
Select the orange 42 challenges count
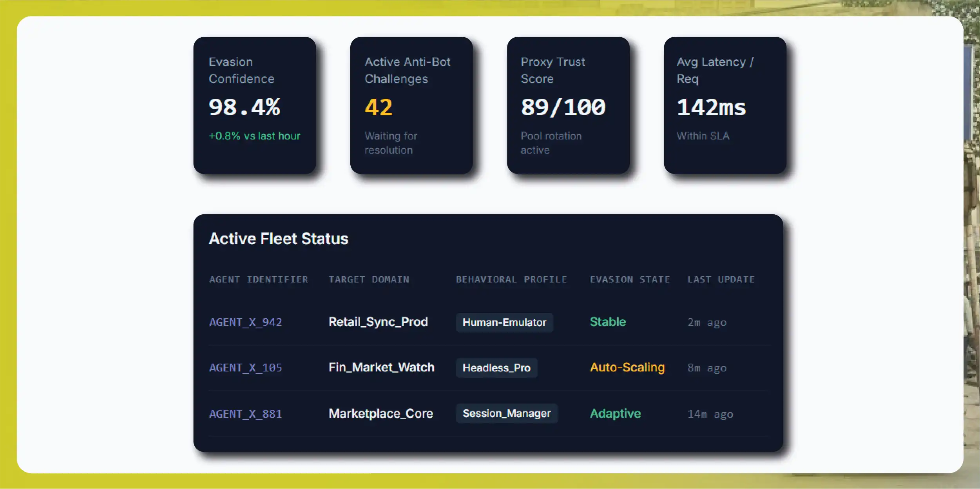(x=379, y=107)
